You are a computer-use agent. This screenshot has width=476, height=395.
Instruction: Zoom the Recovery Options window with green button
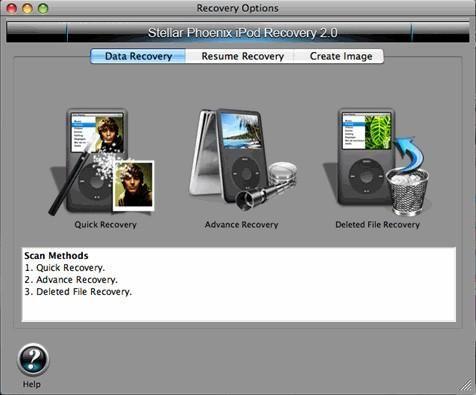click(x=43, y=8)
